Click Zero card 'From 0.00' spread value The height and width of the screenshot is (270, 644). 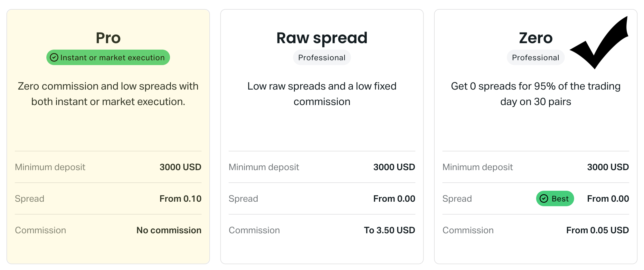(608, 198)
